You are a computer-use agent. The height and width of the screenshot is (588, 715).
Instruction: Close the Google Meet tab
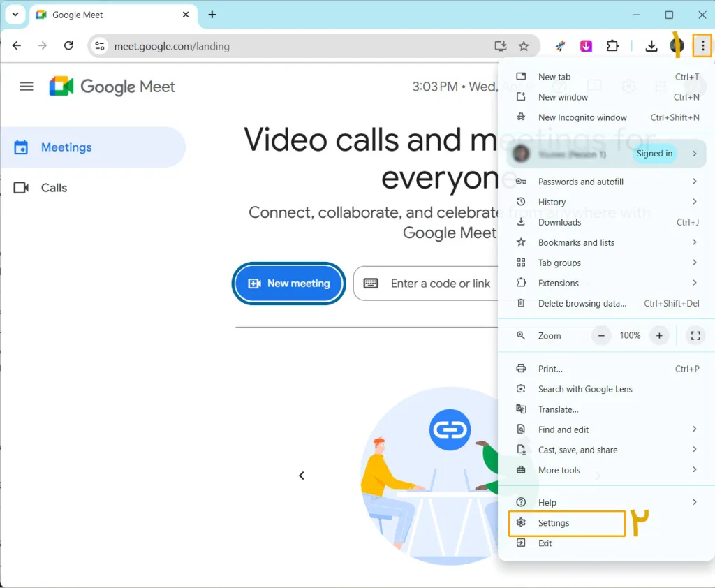coord(186,15)
